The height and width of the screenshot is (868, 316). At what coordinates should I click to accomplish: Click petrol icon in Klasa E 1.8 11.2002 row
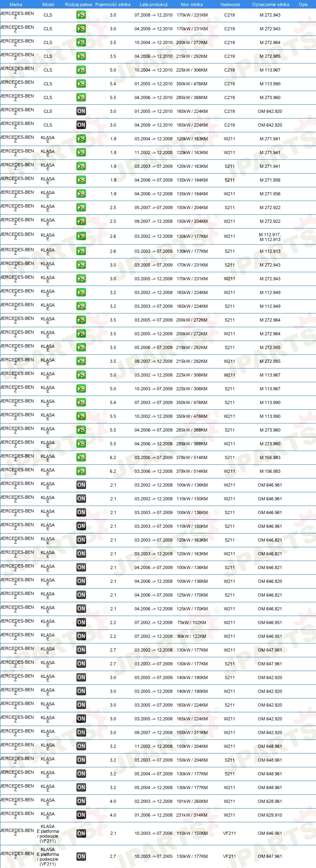(x=81, y=152)
